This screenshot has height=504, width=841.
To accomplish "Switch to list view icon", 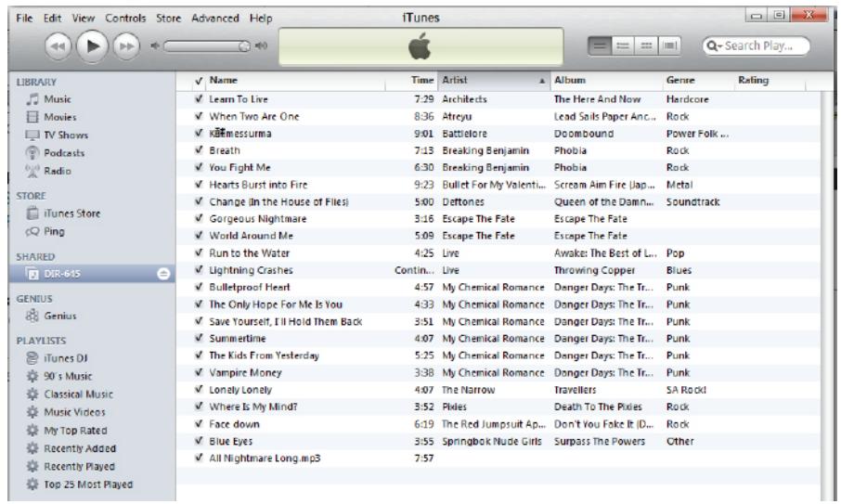I will [x=600, y=45].
